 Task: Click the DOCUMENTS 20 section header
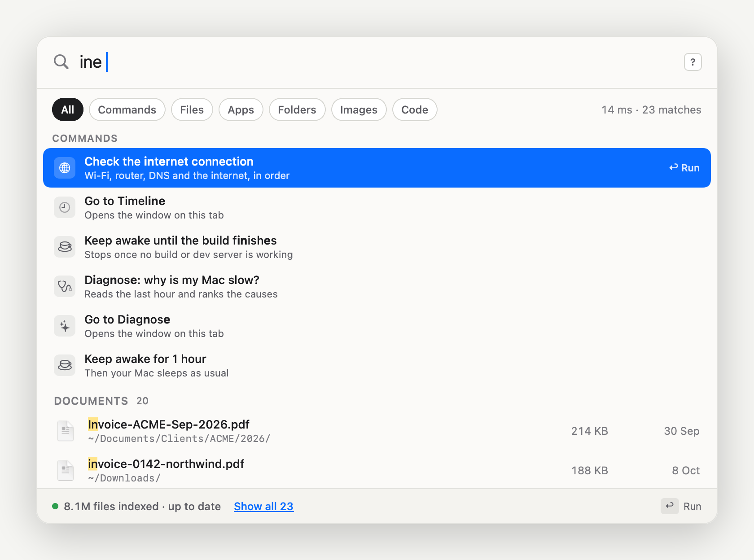click(101, 401)
